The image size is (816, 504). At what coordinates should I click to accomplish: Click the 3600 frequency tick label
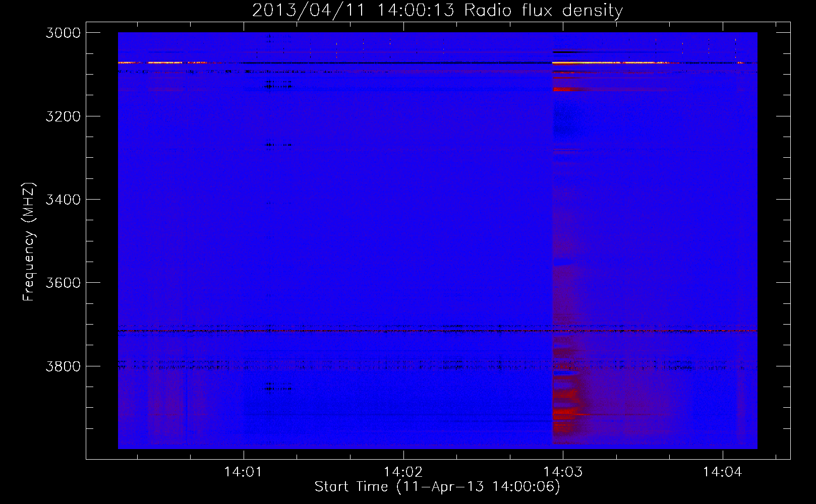pyautogui.click(x=63, y=283)
